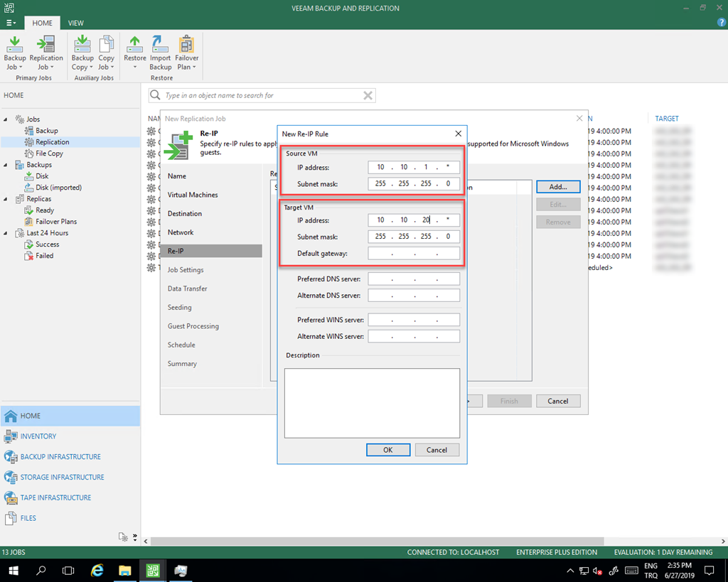728x582 pixels.
Task: Select the Failed tree node
Action: 45,256
